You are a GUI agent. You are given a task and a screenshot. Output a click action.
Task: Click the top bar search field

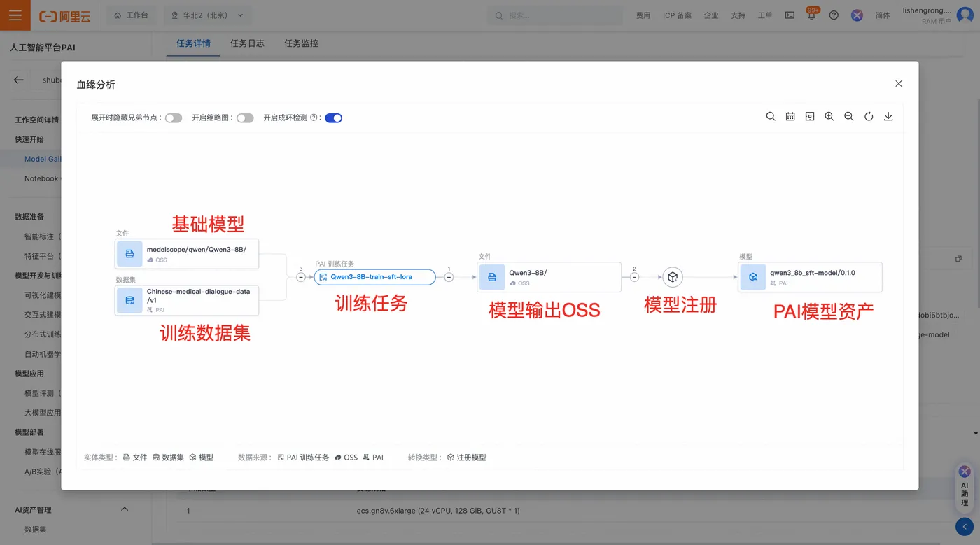556,15
